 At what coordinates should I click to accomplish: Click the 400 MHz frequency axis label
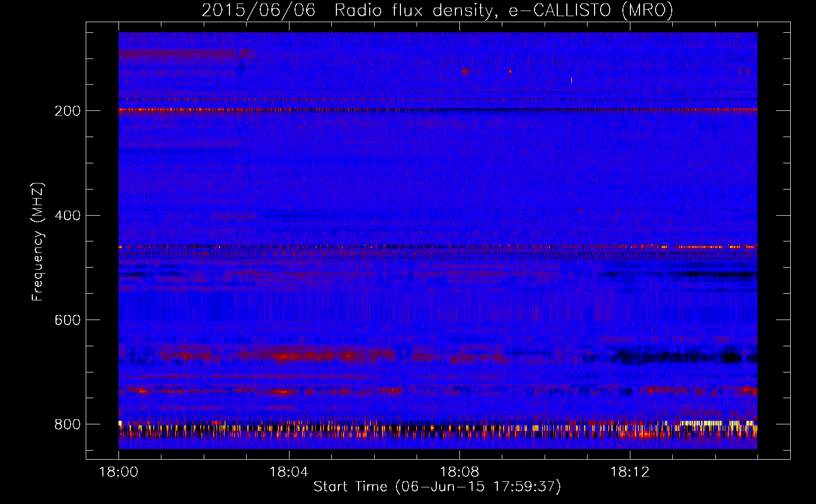pyautogui.click(x=67, y=216)
